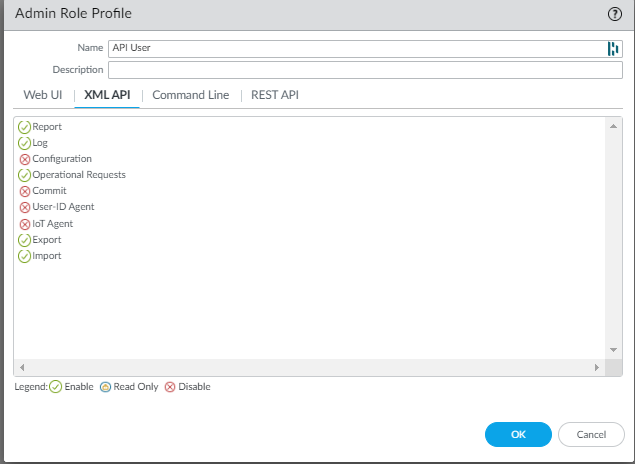Select the "Log" label text
This screenshot has width=635, height=464.
40,143
